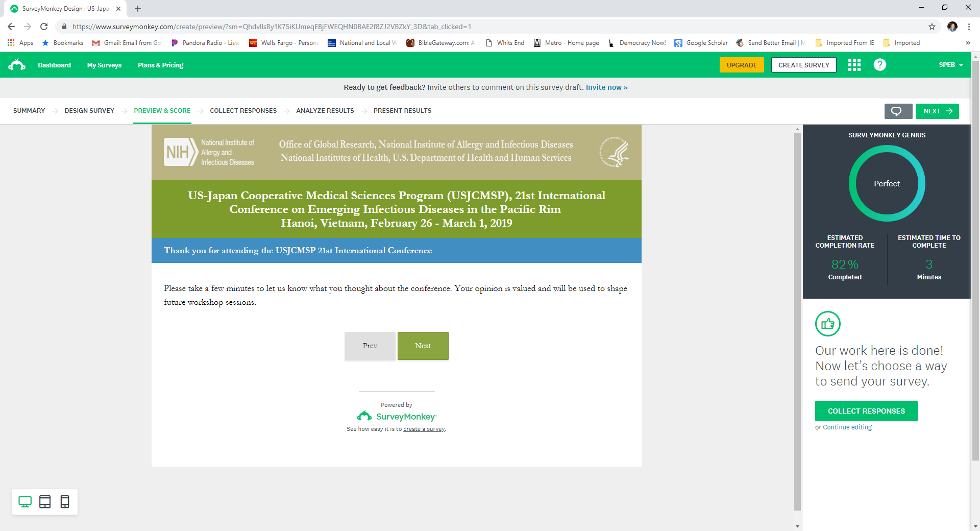This screenshot has height=531, width=980.
Task: Open the Gmail bookmark
Action: 127,43
